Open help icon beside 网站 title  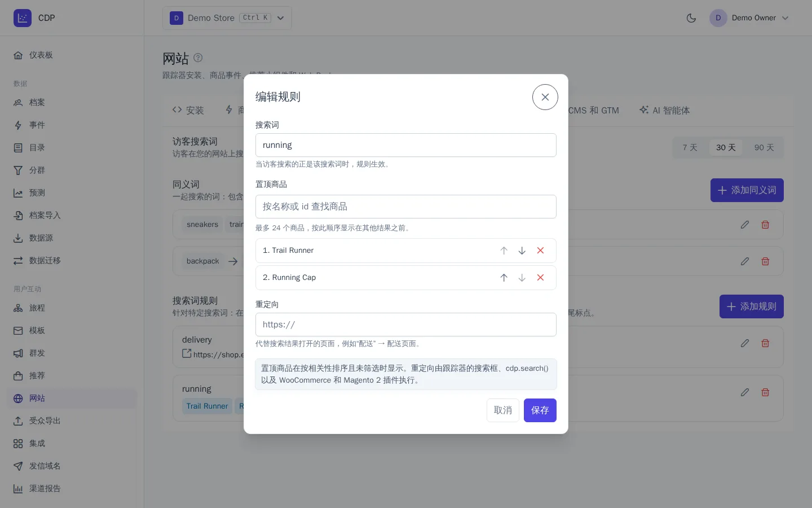click(198, 58)
